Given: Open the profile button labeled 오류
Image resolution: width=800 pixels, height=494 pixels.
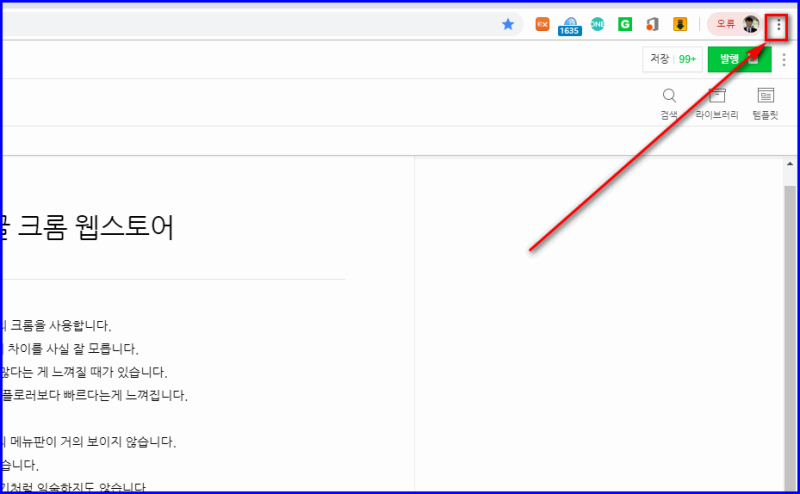Looking at the screenshot, I should pyautogui.click(x=735, y=24).
